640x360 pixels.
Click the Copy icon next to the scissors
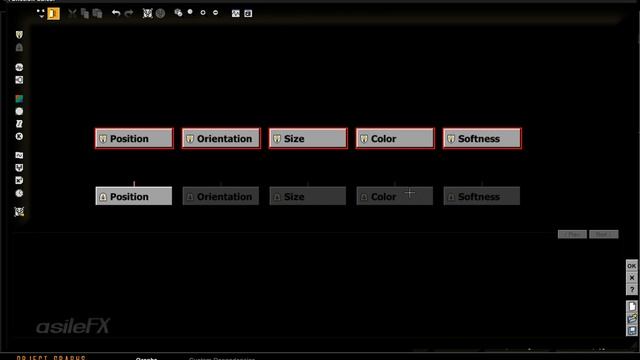point(84,13)
